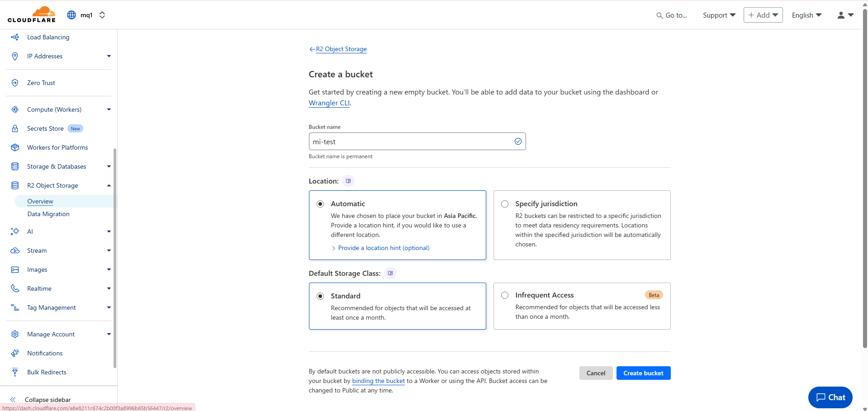
Task: Expand the Stream menu arrow
Action: click(x=109, y=250)
